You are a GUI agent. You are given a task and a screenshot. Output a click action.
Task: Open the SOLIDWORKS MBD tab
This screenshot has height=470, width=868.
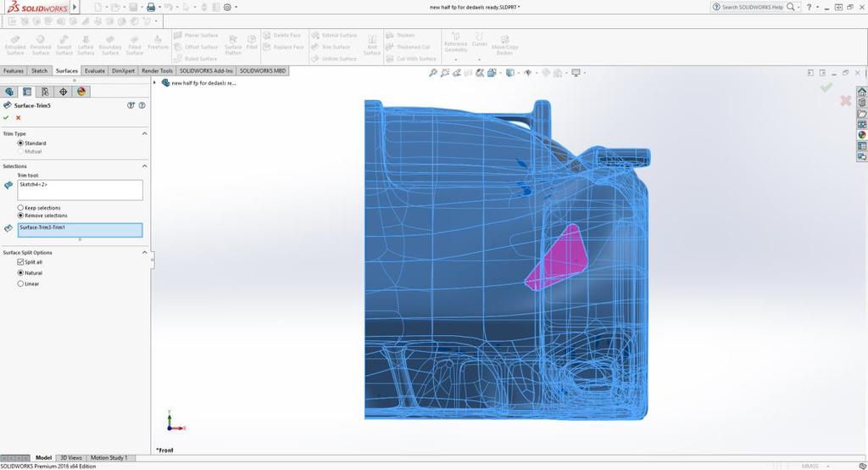(x=263, y=71)
